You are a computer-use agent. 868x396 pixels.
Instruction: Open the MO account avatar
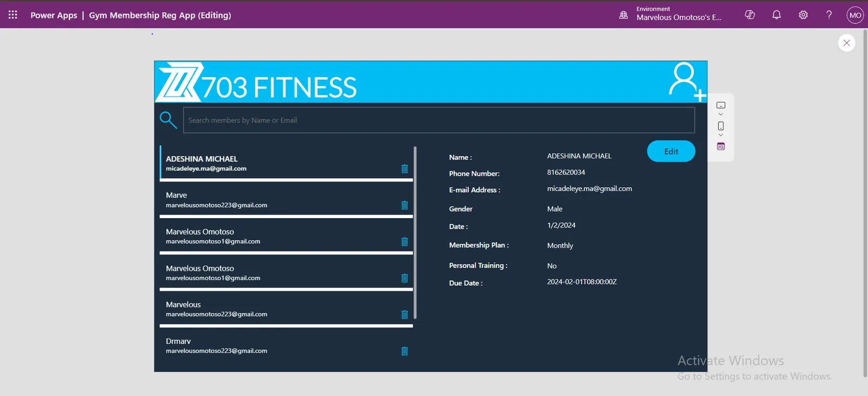(x=855, y=15)
